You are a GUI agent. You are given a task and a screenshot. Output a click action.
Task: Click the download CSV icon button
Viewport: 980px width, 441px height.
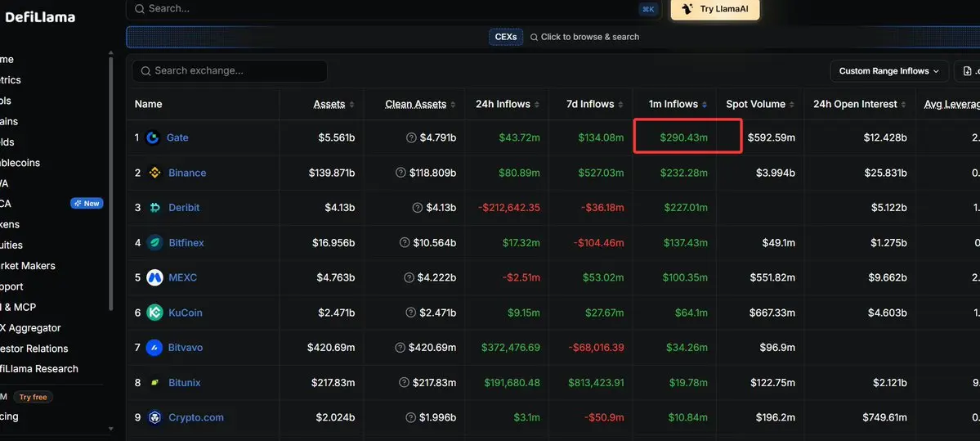click(968, 71)
